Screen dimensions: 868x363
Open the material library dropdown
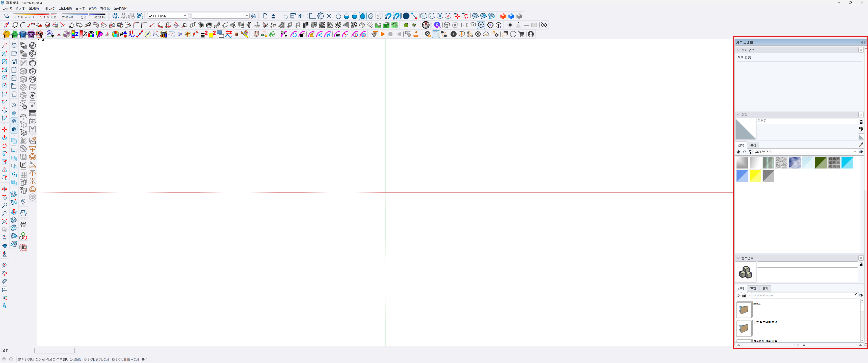pyautogui.click(x=855, y=152)
